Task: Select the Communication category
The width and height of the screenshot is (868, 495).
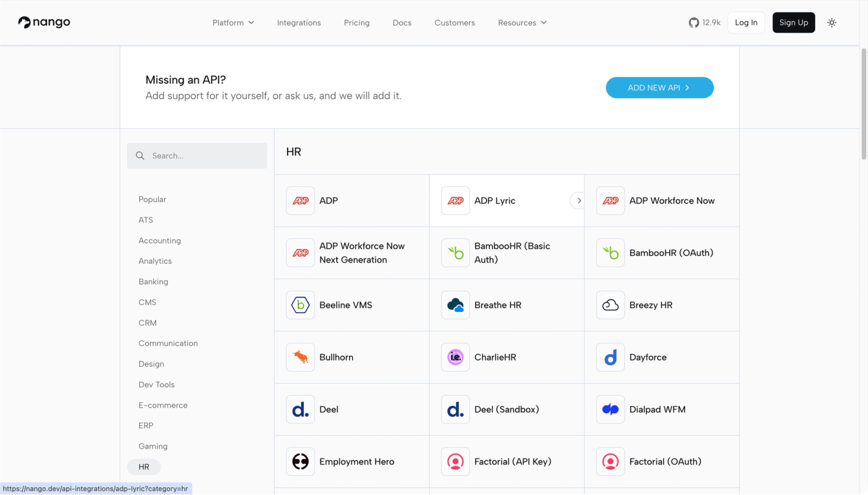Action: click(168, 343)
